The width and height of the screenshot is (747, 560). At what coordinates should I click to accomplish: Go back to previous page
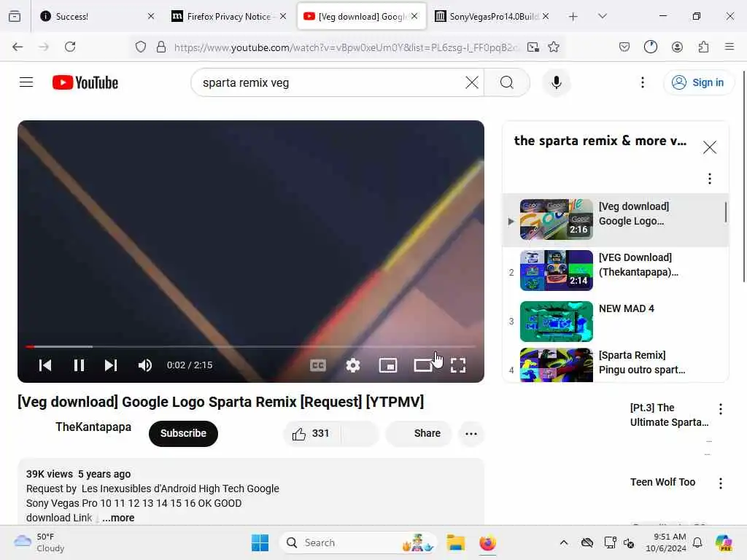pos(18,47)
